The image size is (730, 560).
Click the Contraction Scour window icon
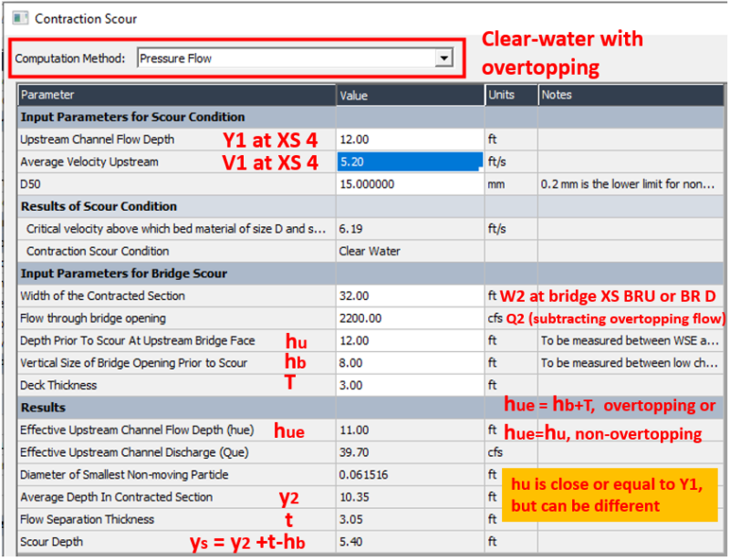pos(20,18)
